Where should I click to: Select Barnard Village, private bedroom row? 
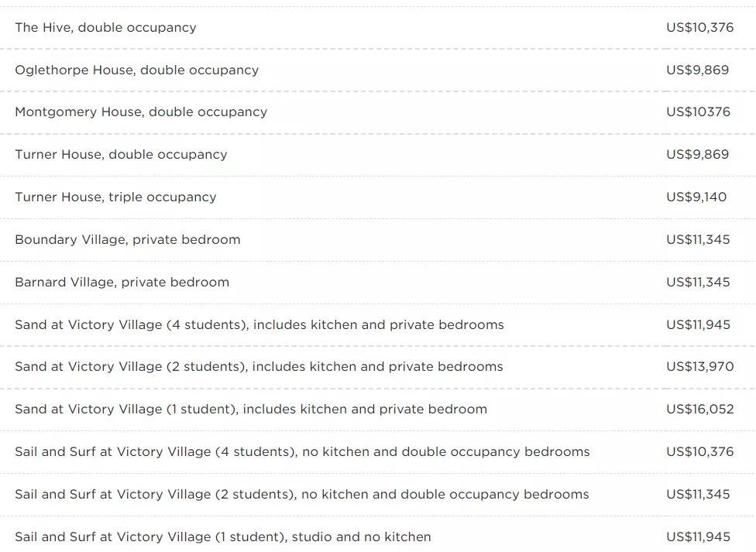pyautogui.click(x=377, y=282)
